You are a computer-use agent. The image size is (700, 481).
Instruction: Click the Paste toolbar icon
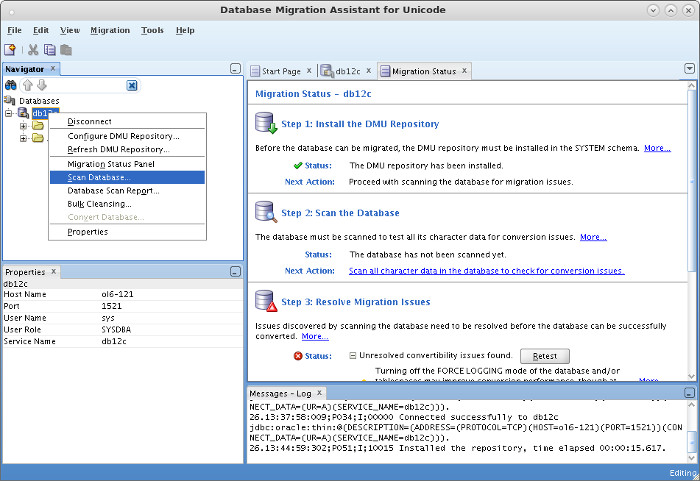pos(66,50)
